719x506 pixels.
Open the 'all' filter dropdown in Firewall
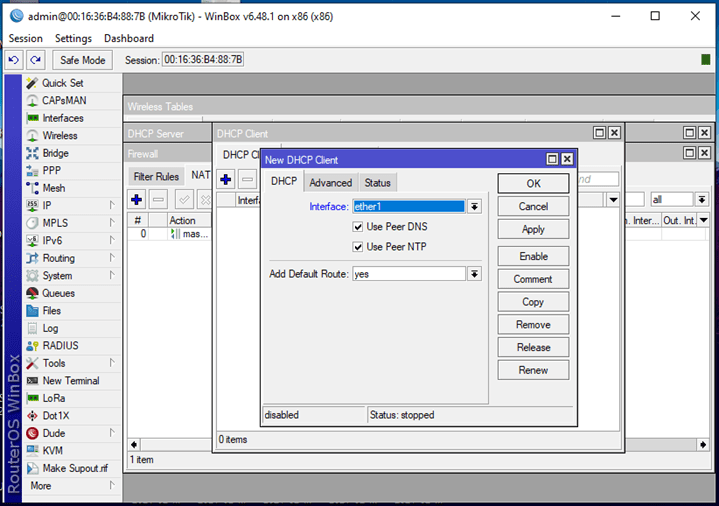[702, 200]
